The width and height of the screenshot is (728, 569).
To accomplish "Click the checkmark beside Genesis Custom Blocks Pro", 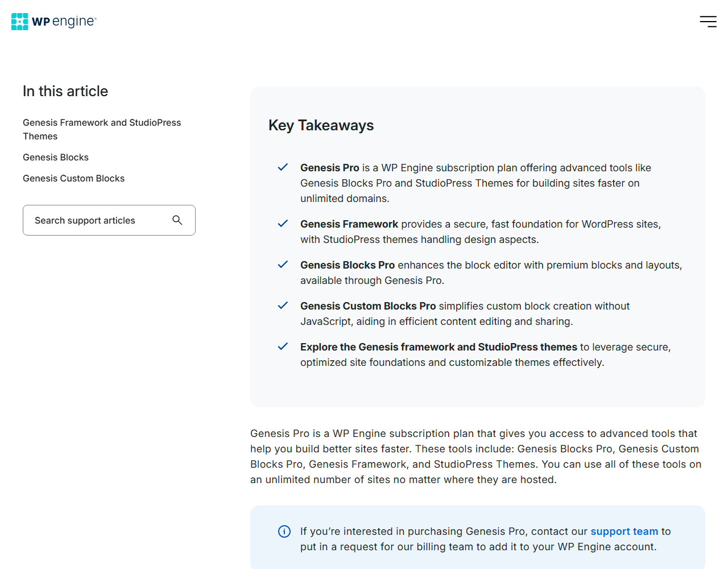I will point(283,306).
